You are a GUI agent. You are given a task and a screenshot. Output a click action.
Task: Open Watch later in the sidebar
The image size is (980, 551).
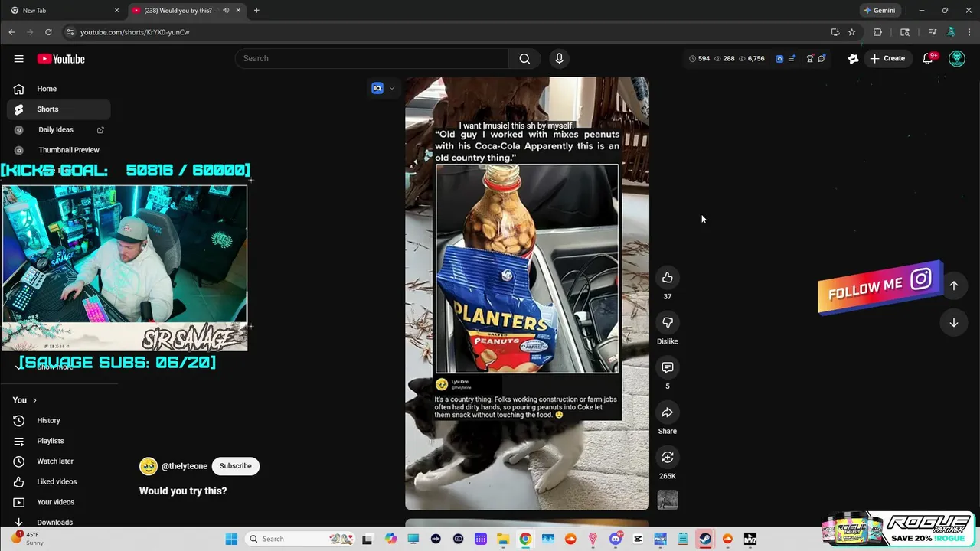point(58,461)
